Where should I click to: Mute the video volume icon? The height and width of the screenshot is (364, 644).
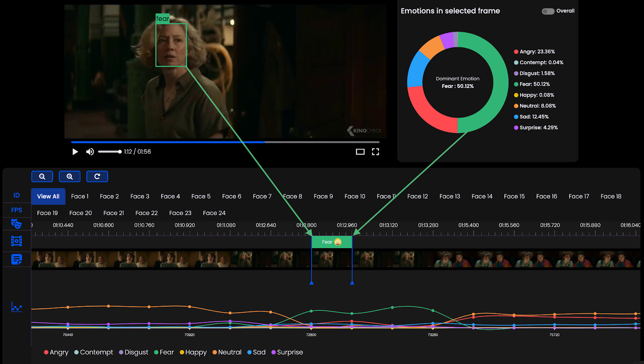90,152
